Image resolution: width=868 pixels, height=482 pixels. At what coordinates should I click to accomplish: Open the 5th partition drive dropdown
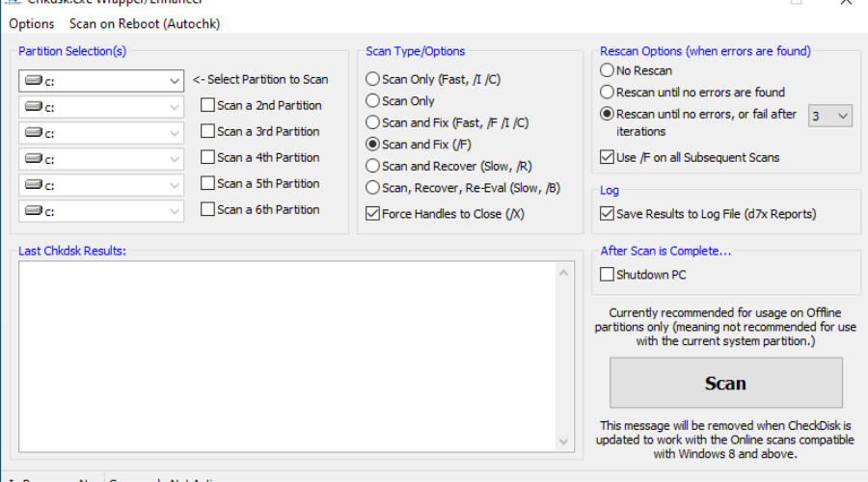tap(101, 185)
